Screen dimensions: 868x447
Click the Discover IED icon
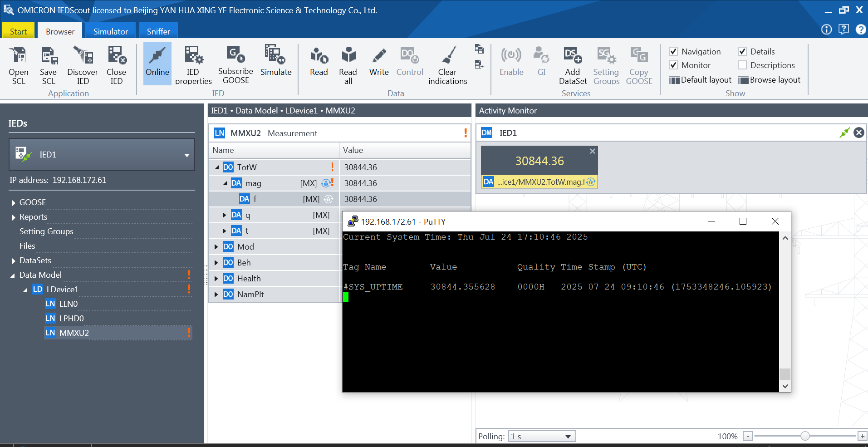coord(83,56)
